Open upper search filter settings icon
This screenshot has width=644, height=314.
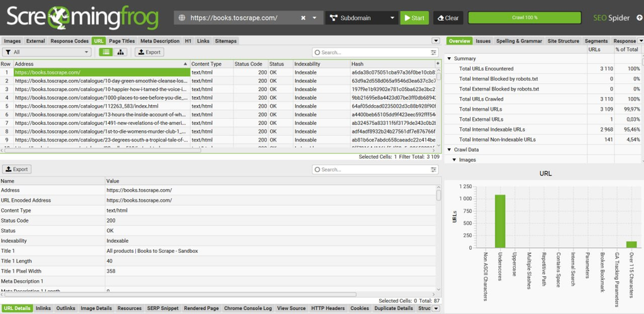tap(434, 53)
